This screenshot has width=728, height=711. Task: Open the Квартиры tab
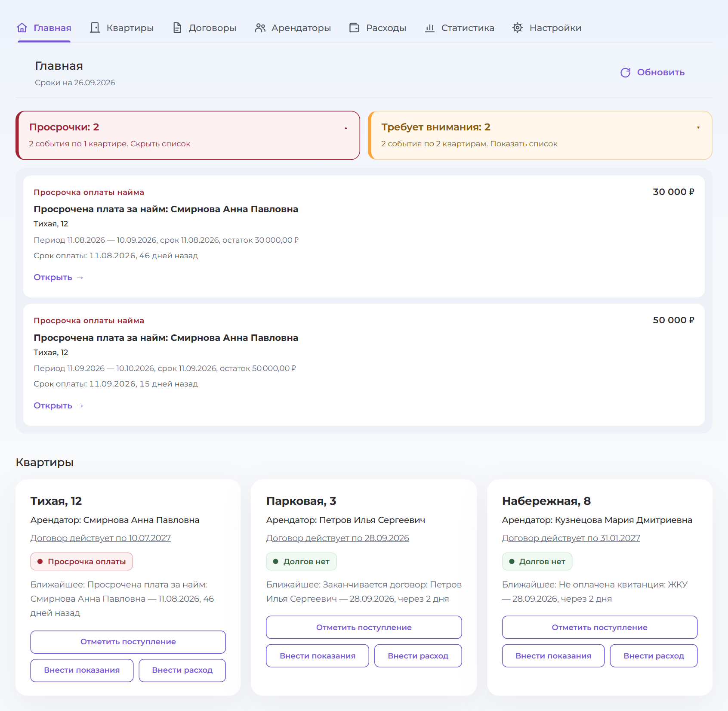click(122, 28)
